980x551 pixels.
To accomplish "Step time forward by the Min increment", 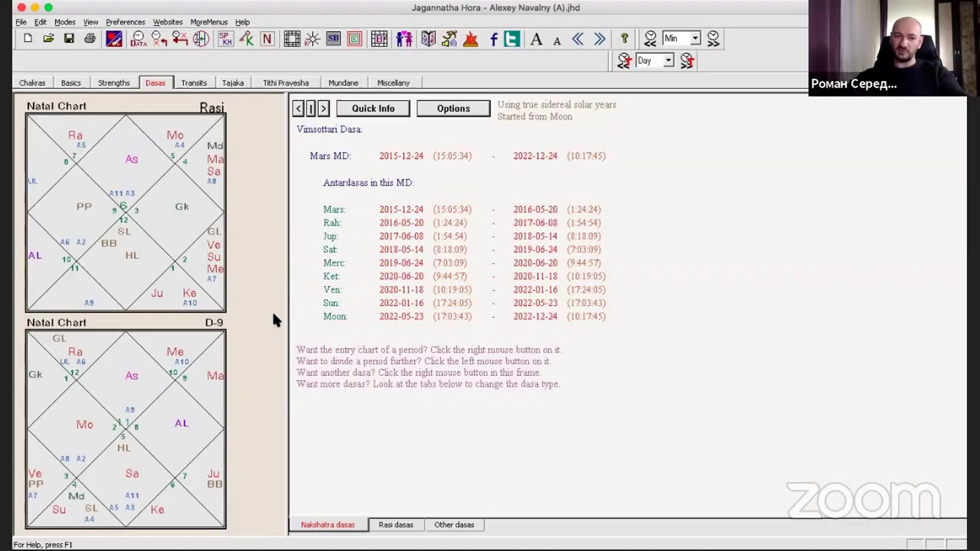I will click(713, 39).
